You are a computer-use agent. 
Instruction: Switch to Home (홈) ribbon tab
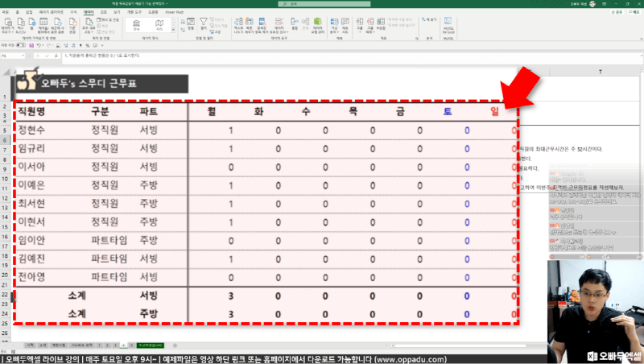coord(17,12)
